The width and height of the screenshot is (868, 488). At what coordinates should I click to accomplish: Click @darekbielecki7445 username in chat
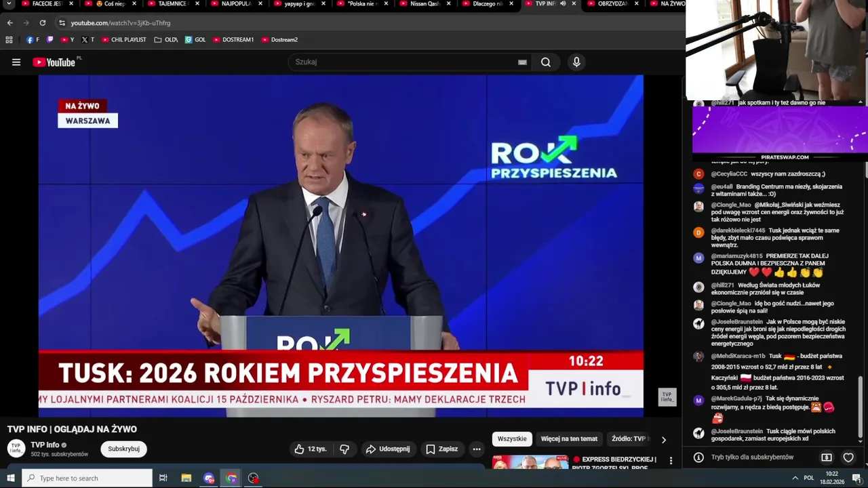click(x=738, y=230)
